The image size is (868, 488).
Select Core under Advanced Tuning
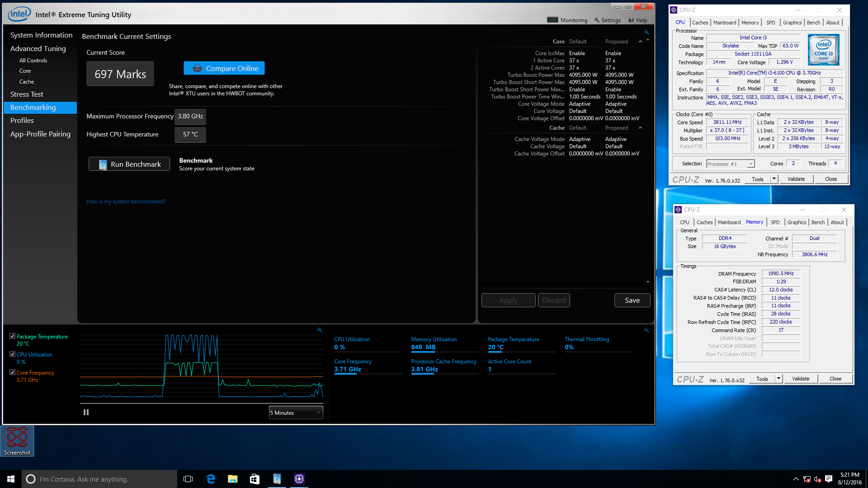(x=25, y=71)
